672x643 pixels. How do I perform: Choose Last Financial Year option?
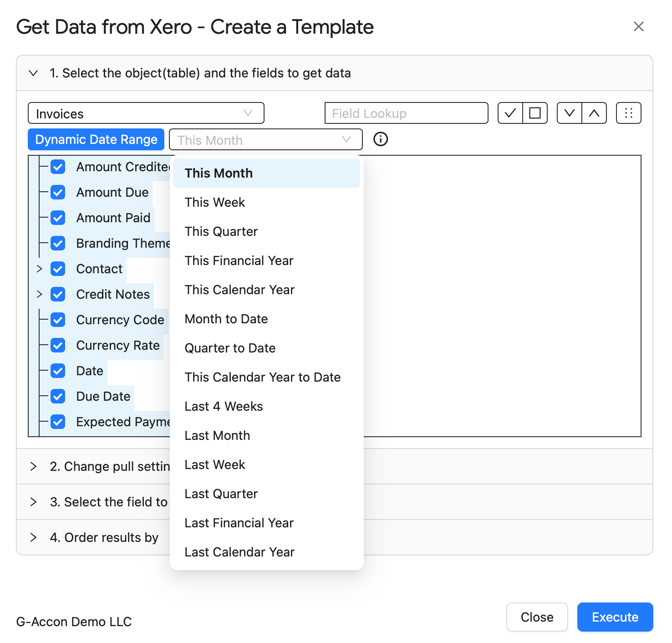pos(267,523)
